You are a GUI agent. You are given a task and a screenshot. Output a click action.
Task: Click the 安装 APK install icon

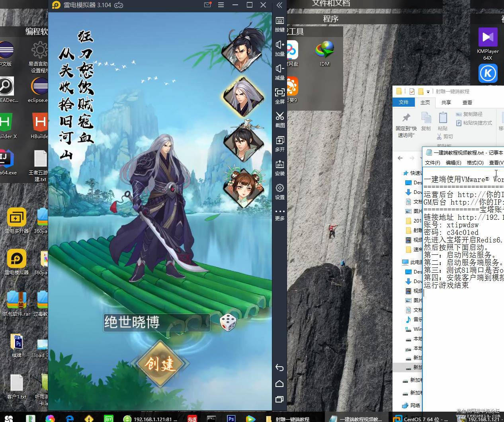(x=279, y=168)
